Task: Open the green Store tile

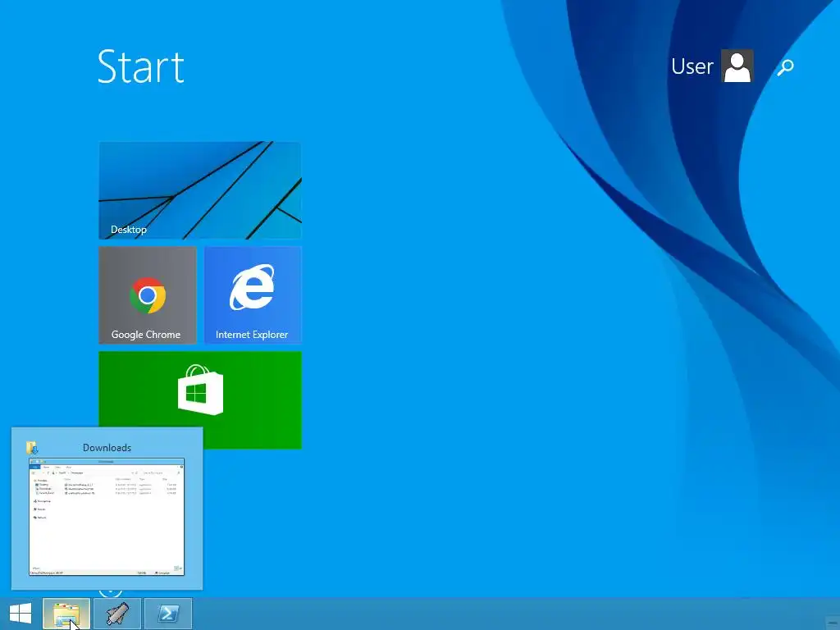Action: point(200,399)
